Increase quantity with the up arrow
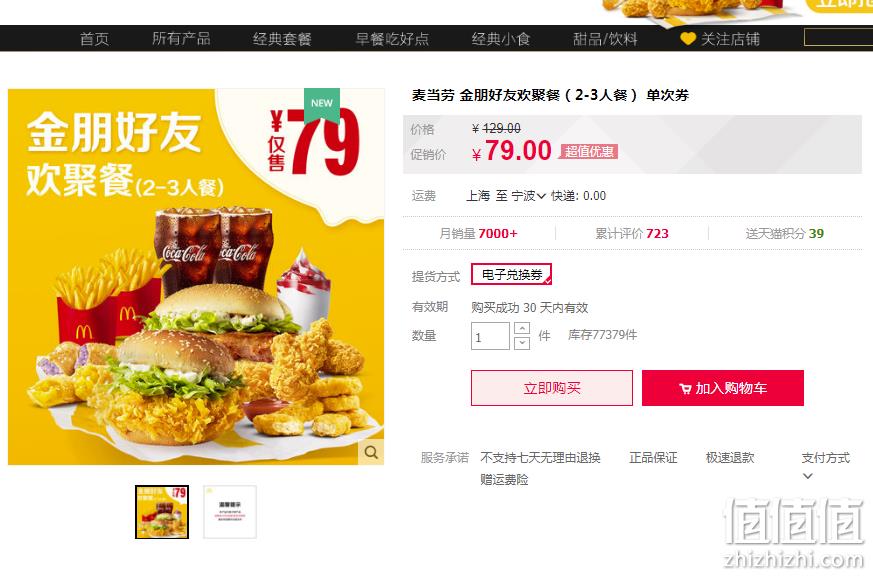The width and height of the screenshot is (873, 577). (522, 328)
